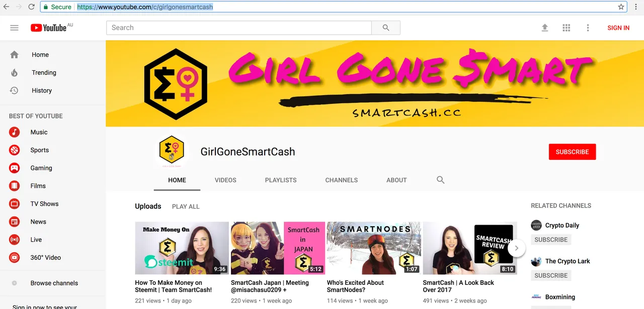This screenshot has width=644, height=309.
Task: Click the search magnifier button
Action: point(386,28)
